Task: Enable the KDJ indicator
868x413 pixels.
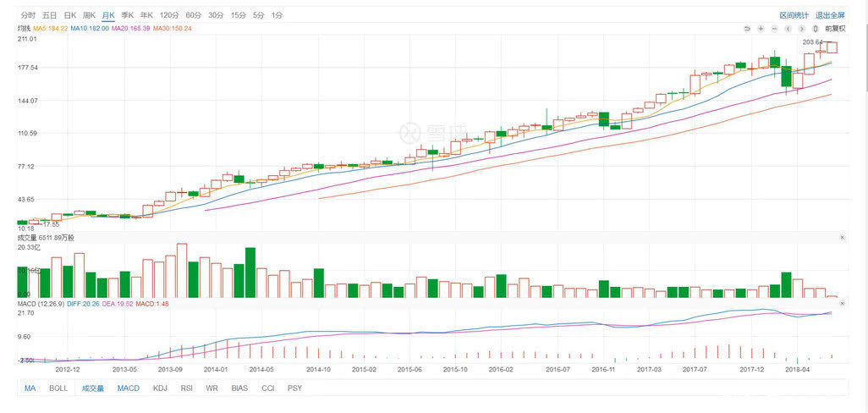Action: 160,388
